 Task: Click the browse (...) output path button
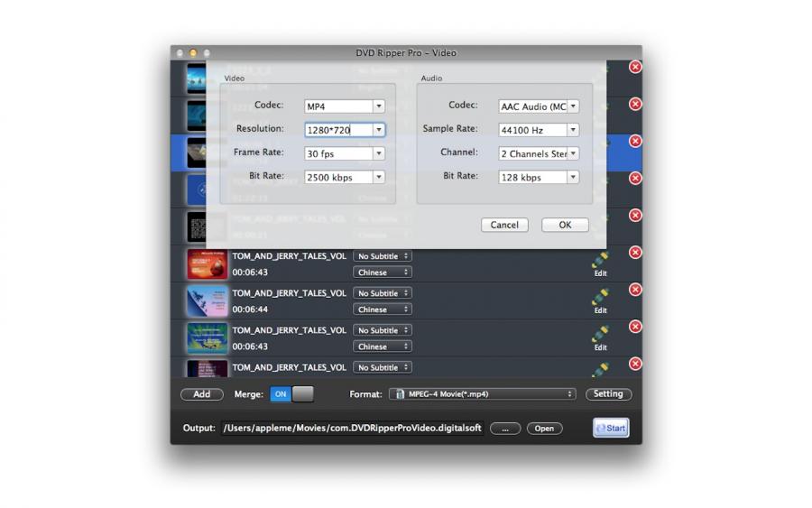505,429
